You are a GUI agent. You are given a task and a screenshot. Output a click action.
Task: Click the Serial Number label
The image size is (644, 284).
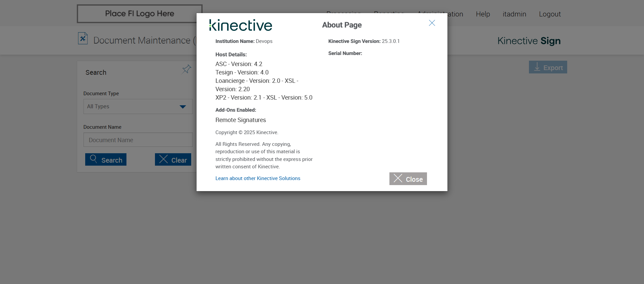tap(345, 53)
